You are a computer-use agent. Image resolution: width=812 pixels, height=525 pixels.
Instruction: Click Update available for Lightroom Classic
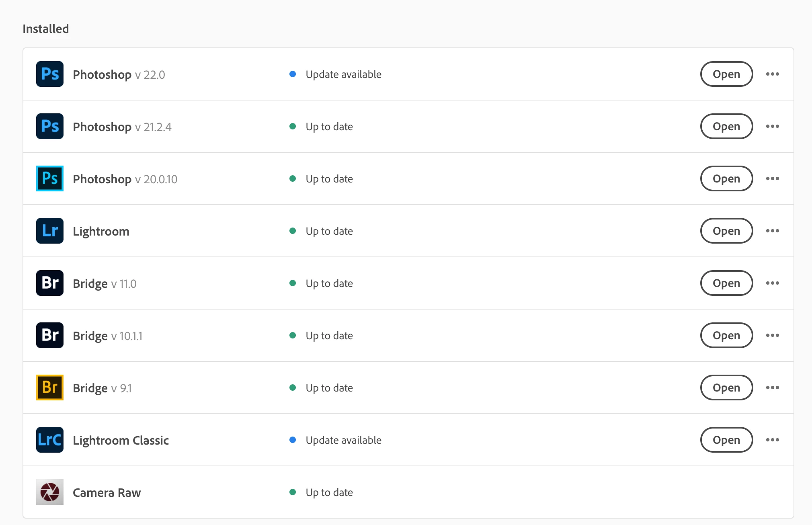click(x=343, y=440)
